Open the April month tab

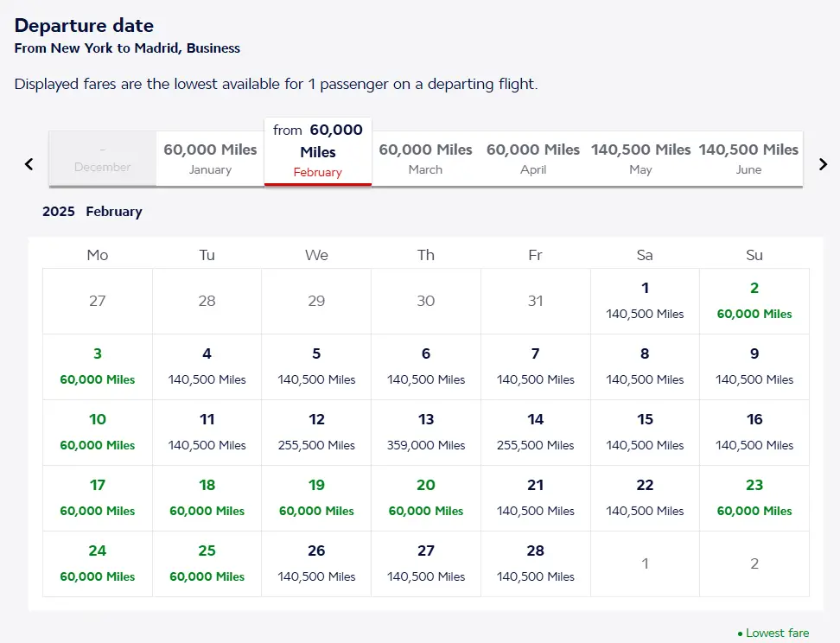coord(533,159)
